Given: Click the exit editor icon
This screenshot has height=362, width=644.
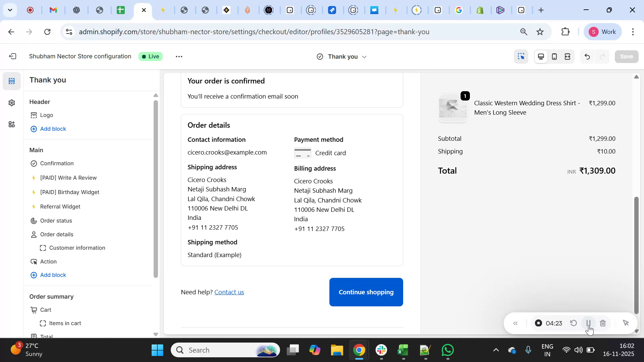Looking at the screenshot, I should (x=13, y=56).
